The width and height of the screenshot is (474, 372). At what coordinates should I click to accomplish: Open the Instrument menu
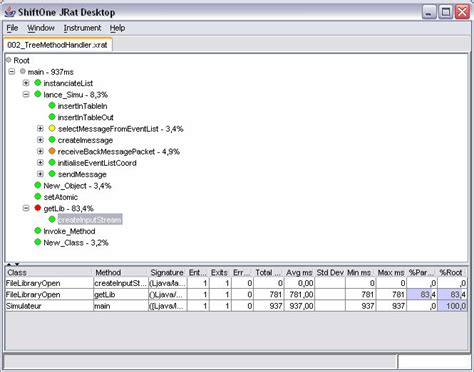click(82, 28)
